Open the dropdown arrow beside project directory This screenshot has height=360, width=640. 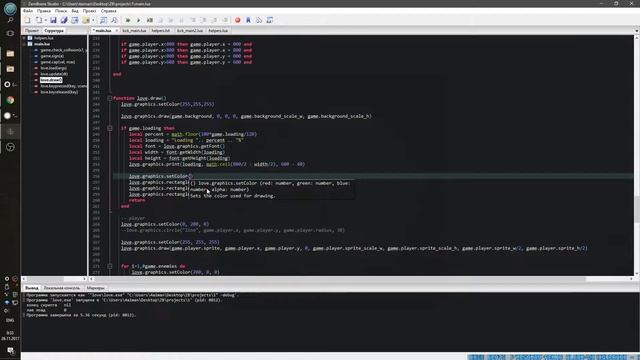93,20
